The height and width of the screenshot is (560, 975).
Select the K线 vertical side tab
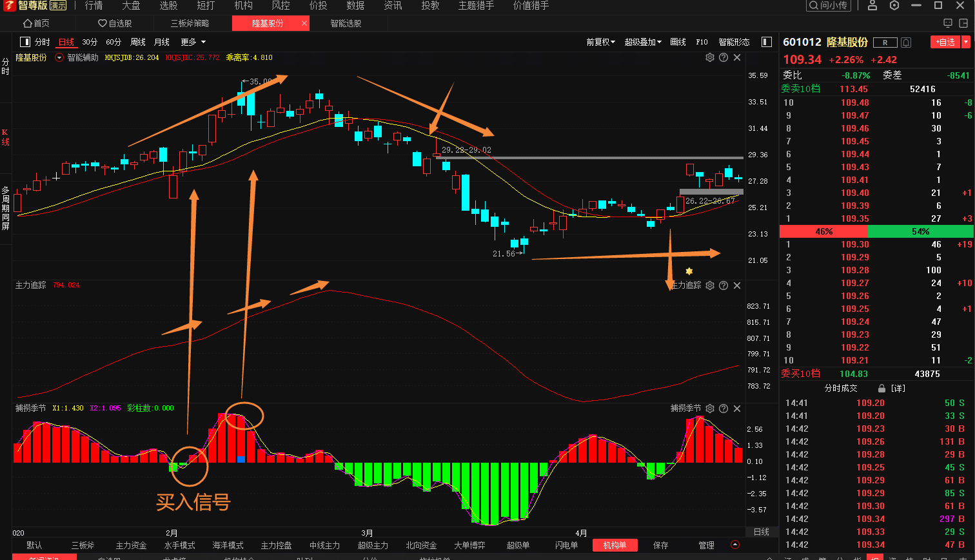pos(5,138)
